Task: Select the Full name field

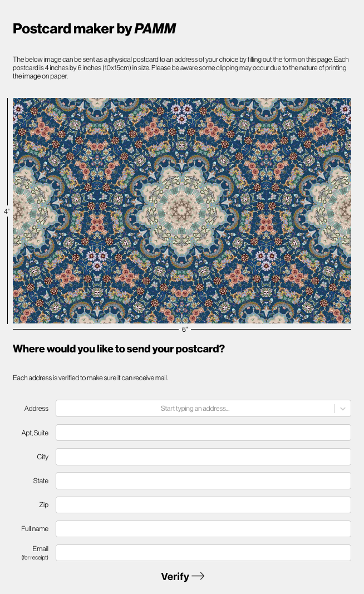Action: (203, 529)
